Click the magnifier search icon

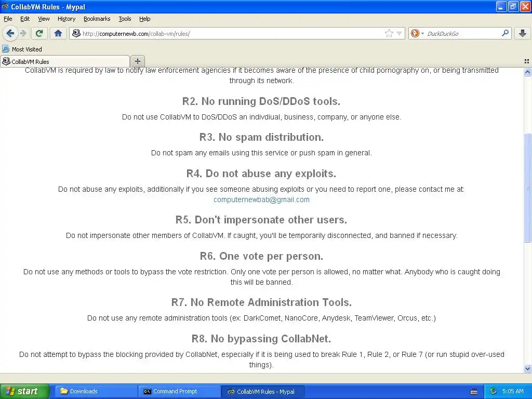click(x=505, y=33)
